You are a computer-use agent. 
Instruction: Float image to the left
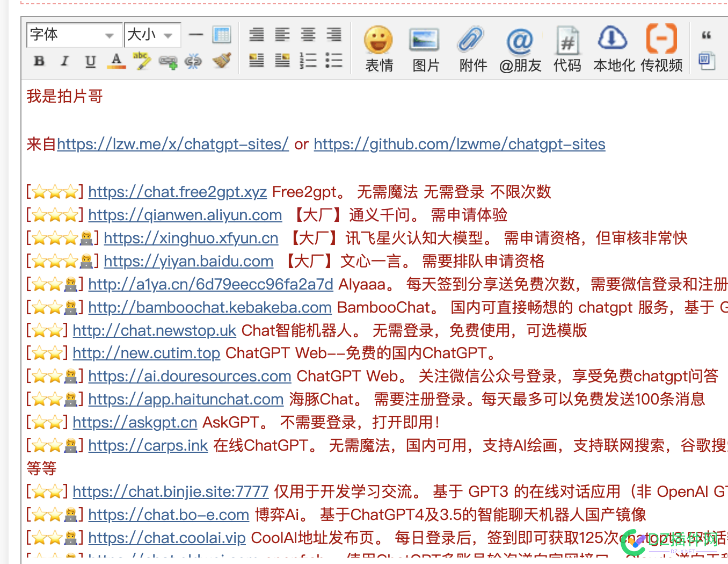(x=257, y=60)
